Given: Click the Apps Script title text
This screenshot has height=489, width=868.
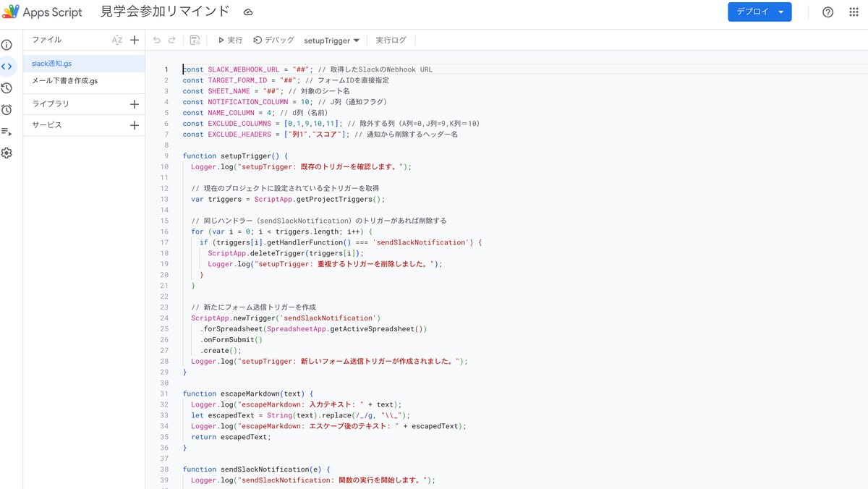Looking at the screenshot, I should pos(53,12).
